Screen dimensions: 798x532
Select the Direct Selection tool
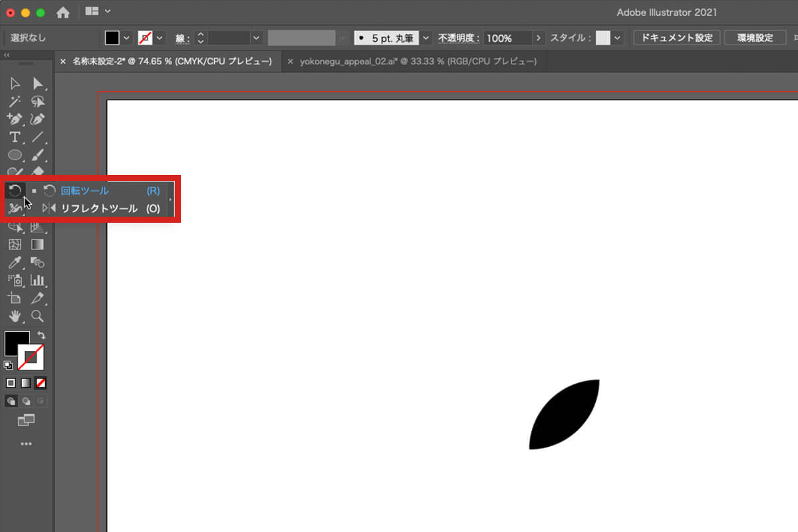pos(38,84)
